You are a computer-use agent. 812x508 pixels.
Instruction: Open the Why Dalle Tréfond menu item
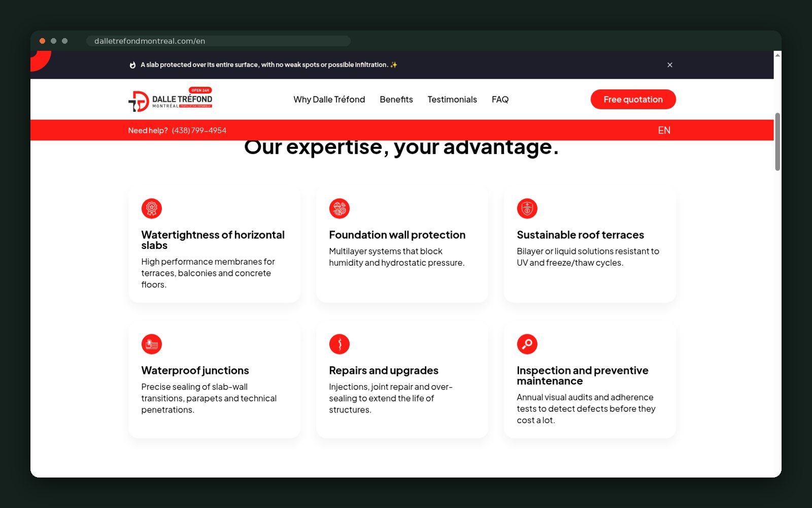(x=329, y=100)
